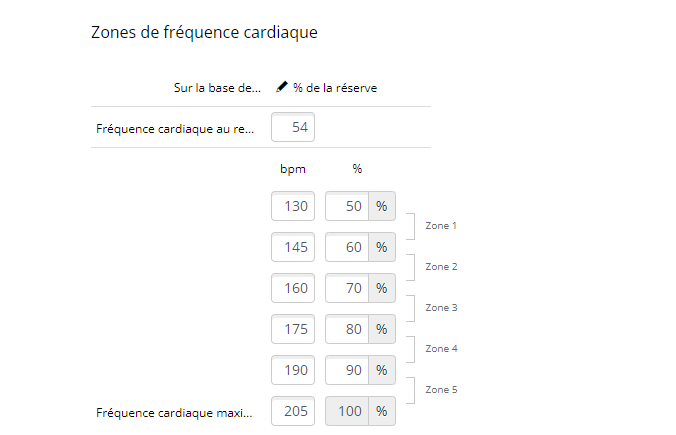Click the '% de la réserve' link
Viewport: 676px width, 435px height.
[x=334, y=88]
